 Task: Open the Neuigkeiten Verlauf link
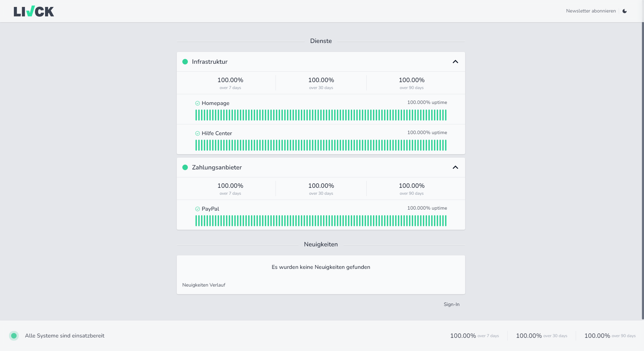[204, 285]
